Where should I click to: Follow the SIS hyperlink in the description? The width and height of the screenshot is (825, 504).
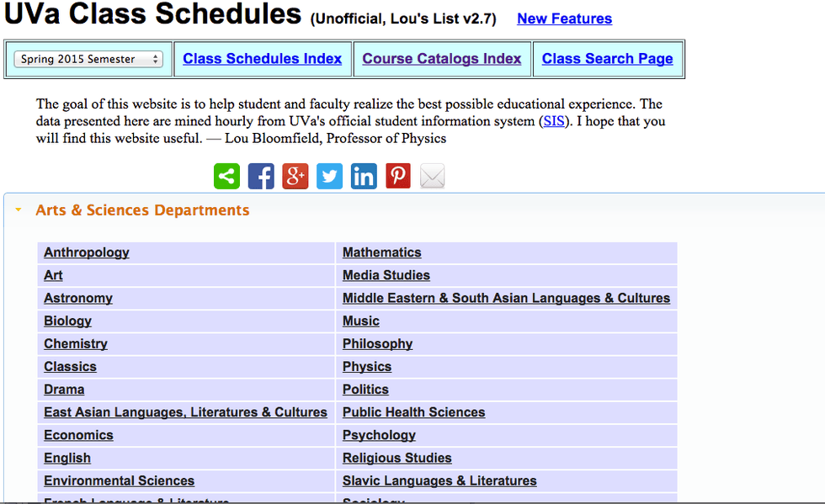(x=554, y=121)
